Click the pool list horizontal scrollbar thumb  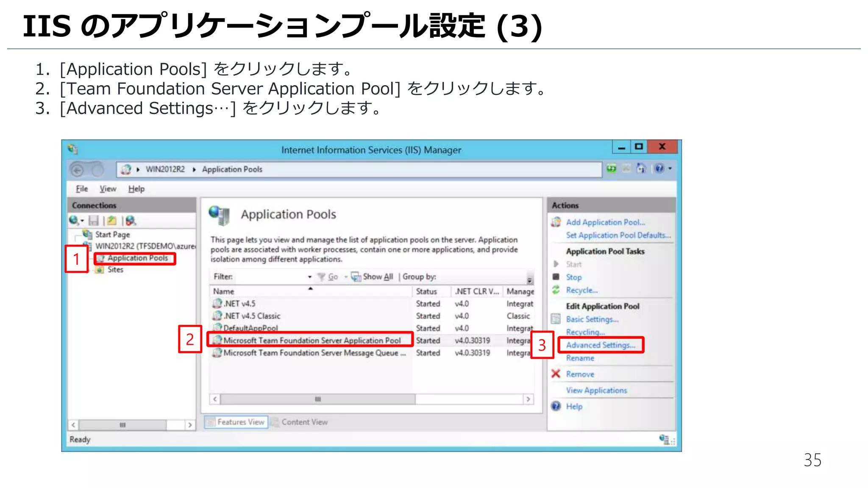pyautogui.click(x=318, y=399)
